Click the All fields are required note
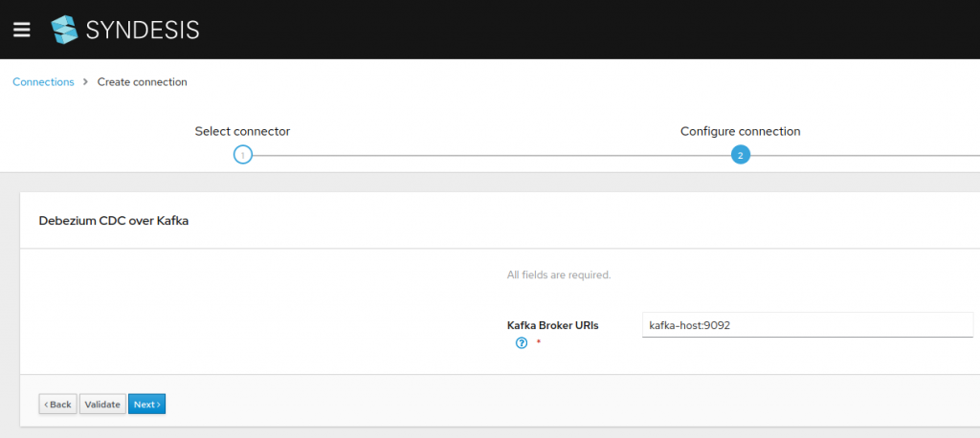 (x=559, y=275)
